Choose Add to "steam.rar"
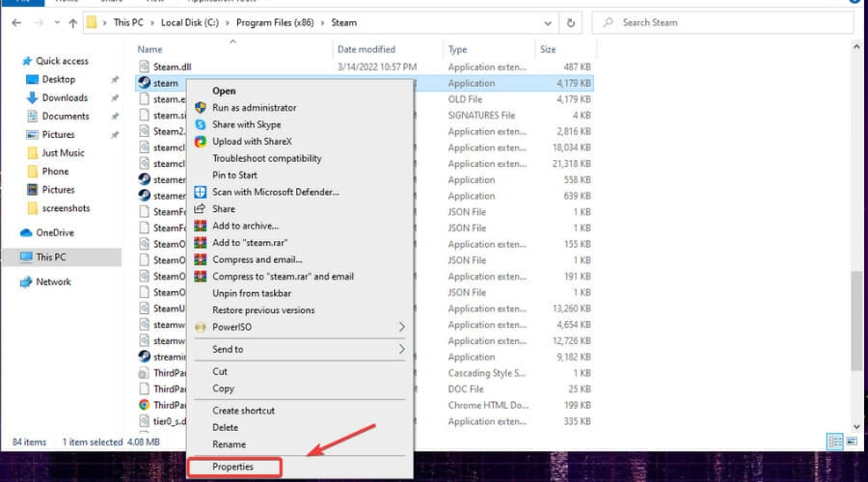The height and width of the screenshot is (482, 868). pyautogui.click(x=250, y=242)
